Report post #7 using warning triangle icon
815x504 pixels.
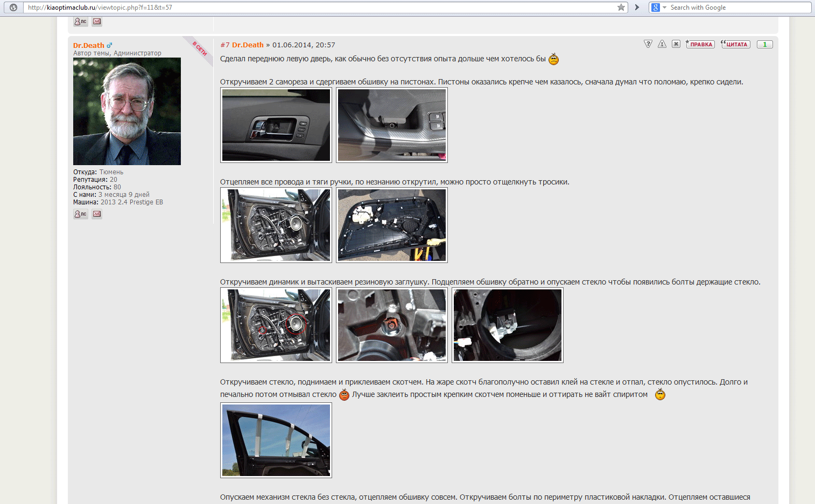coord(662,44)
